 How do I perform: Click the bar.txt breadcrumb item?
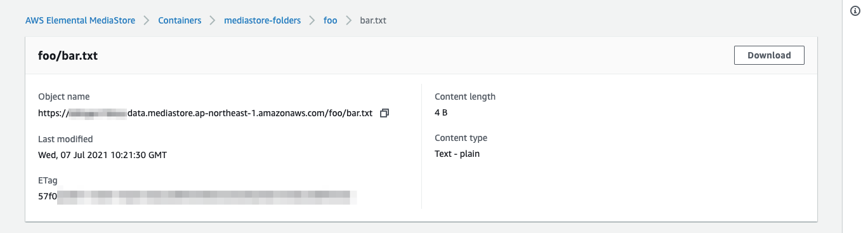pyautogui.click(x=373, y=20)
